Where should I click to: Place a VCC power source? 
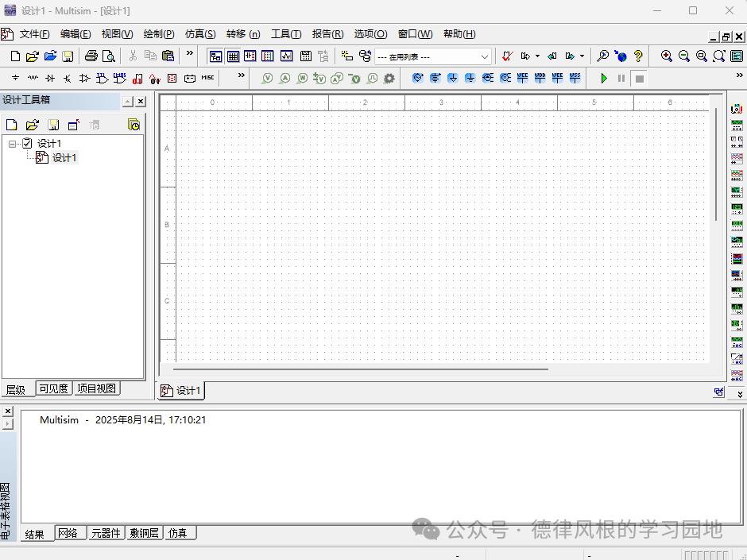click(523, 78)
